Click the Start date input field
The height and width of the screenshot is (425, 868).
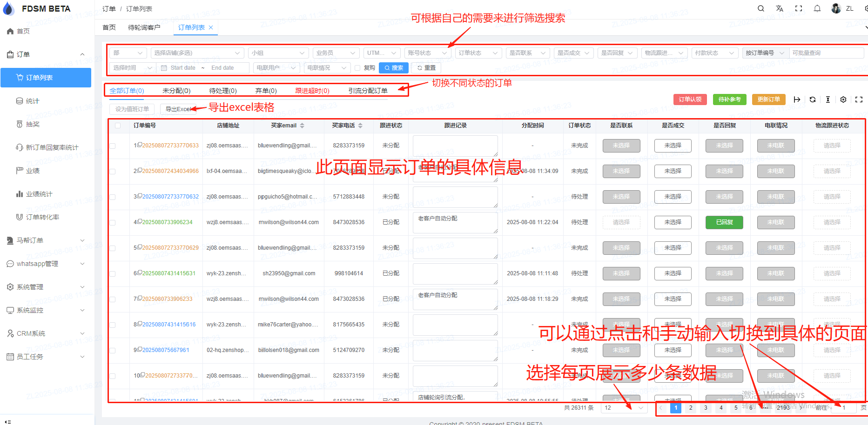pos(183,68)
